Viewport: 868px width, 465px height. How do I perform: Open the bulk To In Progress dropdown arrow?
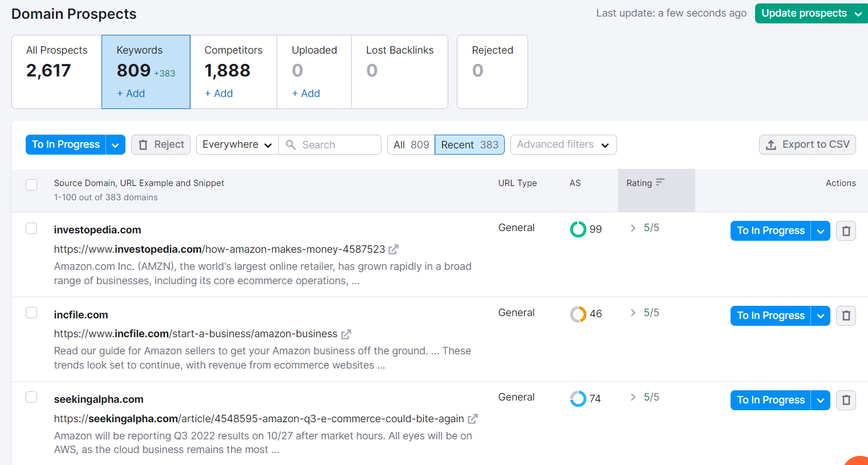[x=115, y=145]
